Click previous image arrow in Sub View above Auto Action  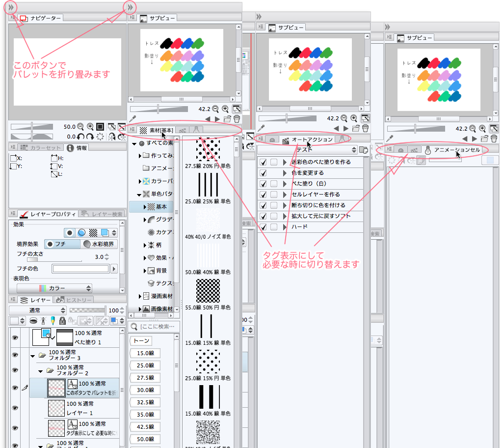point(336,128)
